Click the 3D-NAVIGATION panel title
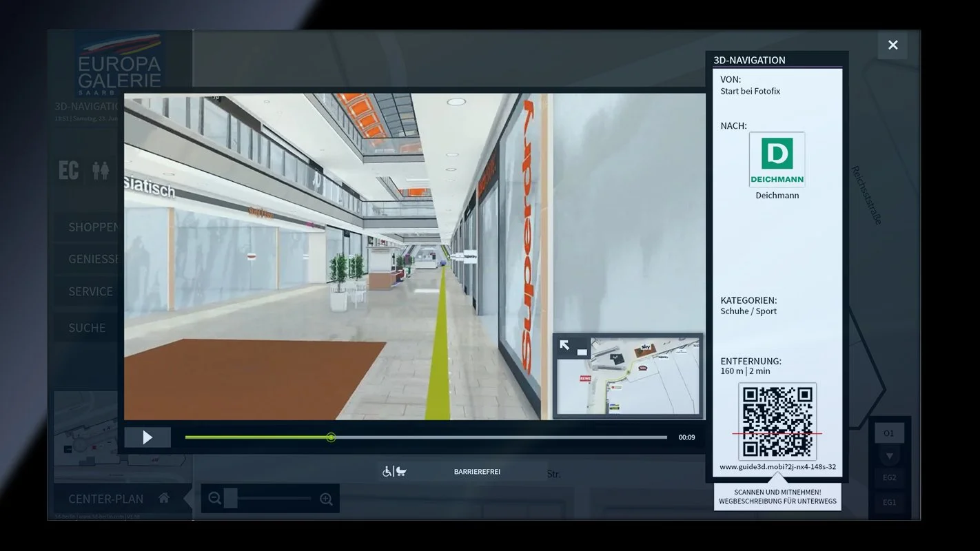 (x=749, y=60)
